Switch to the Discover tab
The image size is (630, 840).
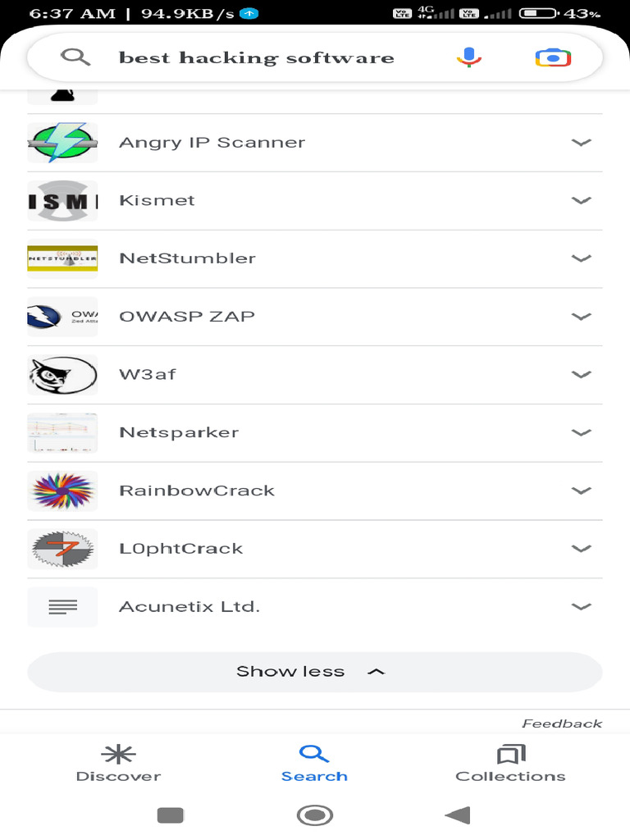pyautogui.click(x=118, y=763)
